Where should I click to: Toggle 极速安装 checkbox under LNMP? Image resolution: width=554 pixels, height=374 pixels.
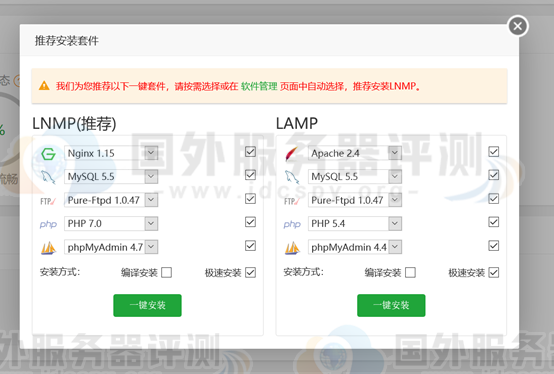(x=250, y=273)
